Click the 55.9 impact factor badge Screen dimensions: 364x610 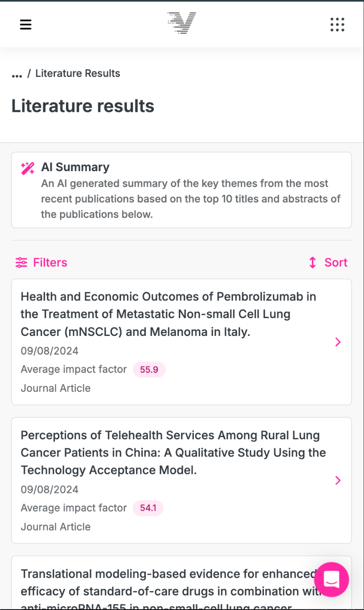[x=149, y=370]
